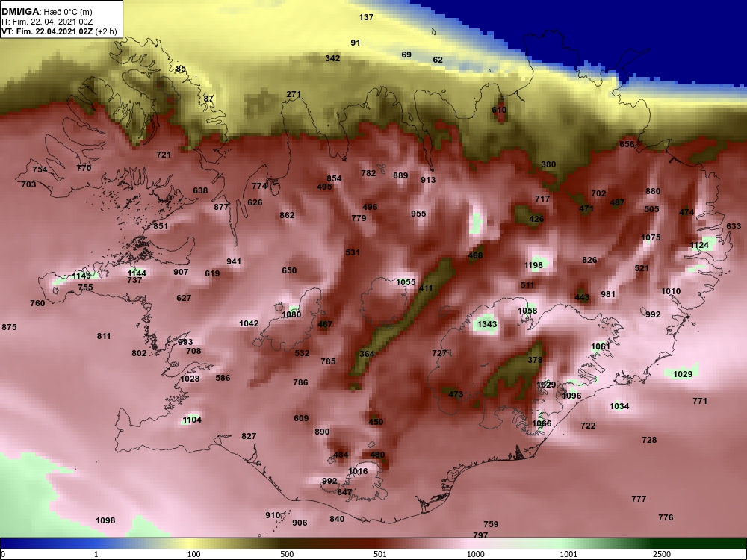Click the 647 label near the south coast
Viewport: 747px width, 560px height.
tap(344, 492)
